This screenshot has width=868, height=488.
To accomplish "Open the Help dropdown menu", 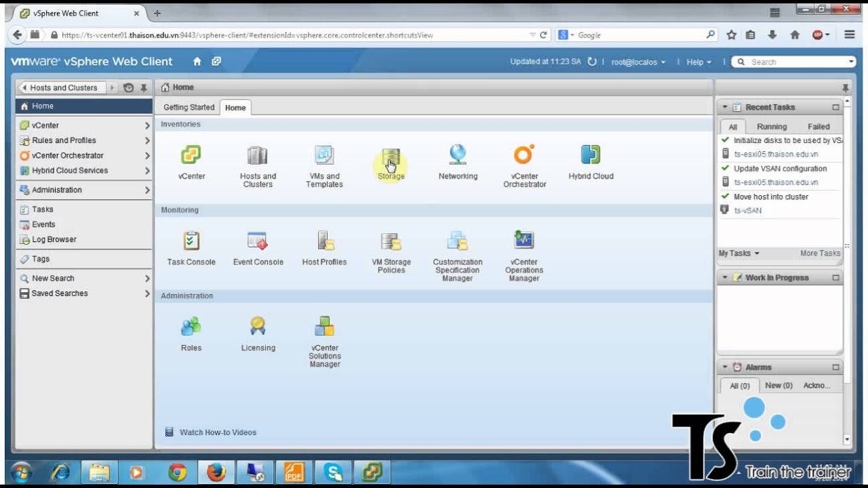I will (x=698, y=62).
